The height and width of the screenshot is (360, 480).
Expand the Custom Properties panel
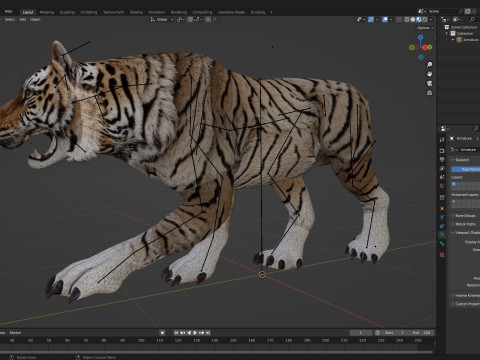point(465,304)
